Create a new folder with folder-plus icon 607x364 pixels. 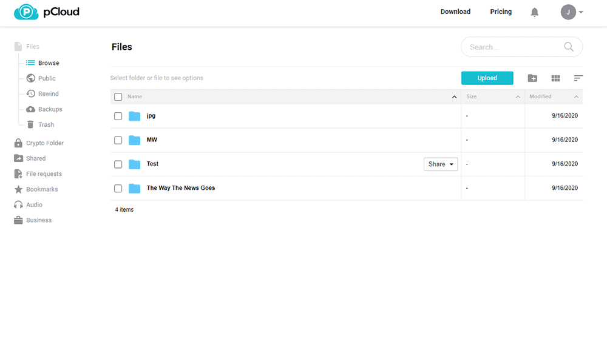(x=532, y=78)
